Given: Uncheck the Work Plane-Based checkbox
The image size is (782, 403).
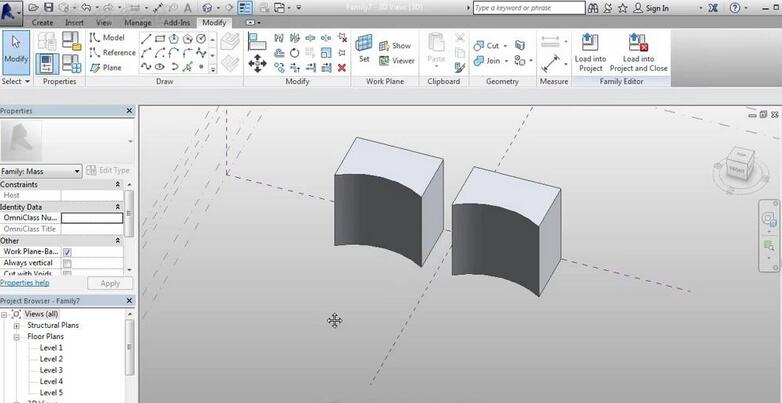Looking at the screenshot, I should [x=67, y=252].
